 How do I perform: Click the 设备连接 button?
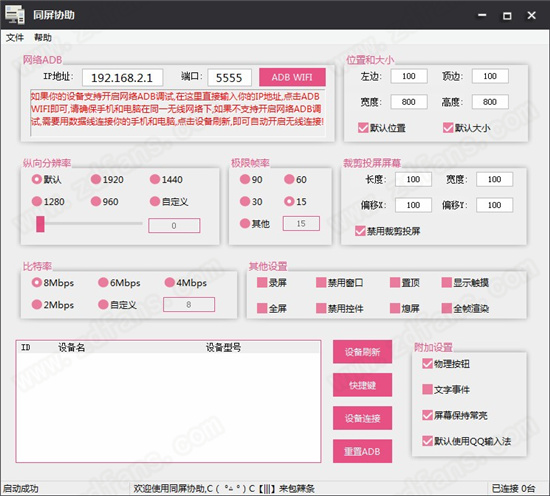[x=362, y=418]
